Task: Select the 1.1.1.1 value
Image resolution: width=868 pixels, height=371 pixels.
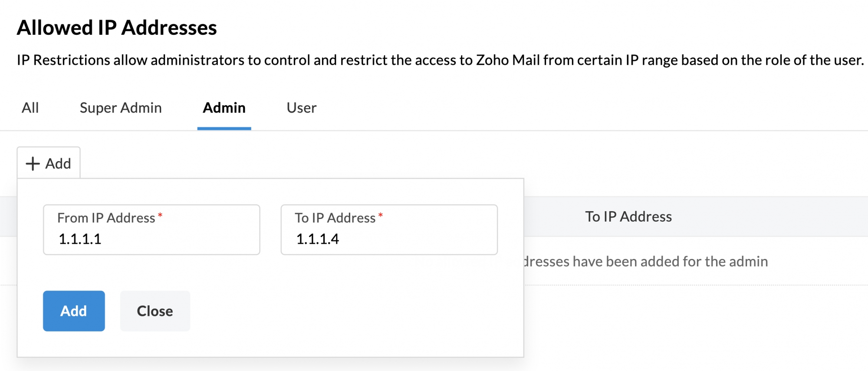Action: [81, 239]
